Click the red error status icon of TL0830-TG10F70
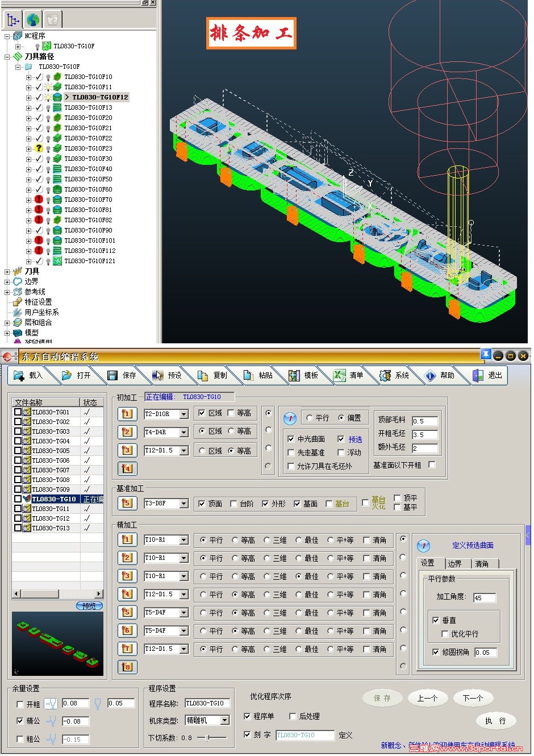The height and width of the screenshot is (756, 534). [x=39, y=200]
